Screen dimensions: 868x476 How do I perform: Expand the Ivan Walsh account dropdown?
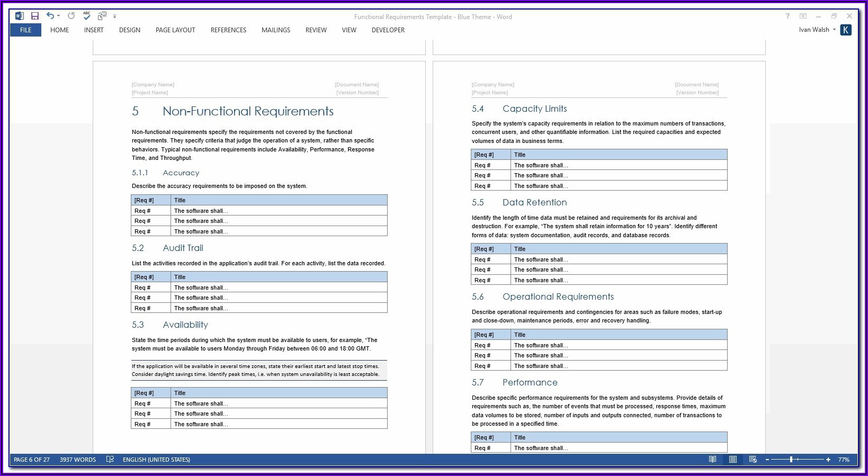coord(834,30)
